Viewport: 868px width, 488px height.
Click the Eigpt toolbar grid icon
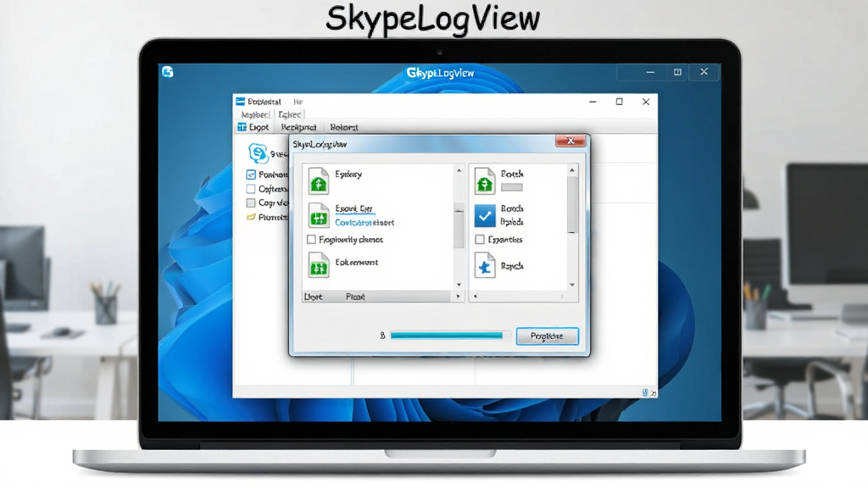tap(242, 127)
